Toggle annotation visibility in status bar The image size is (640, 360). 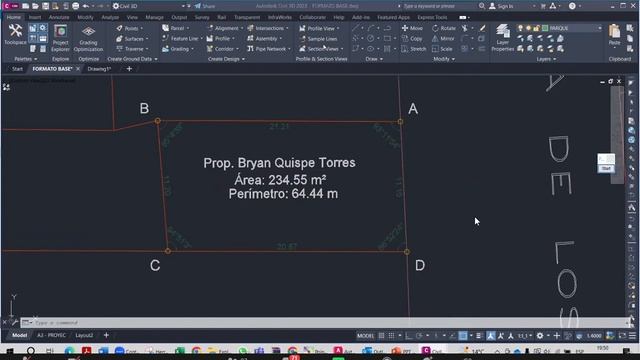point(491,336)
